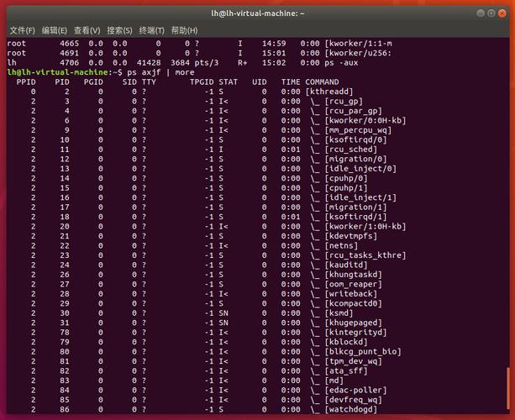Click the window title lh@lh-virtual-machine: ~
The width and height of the screenshot is (515, 420).
pos(258,13)
